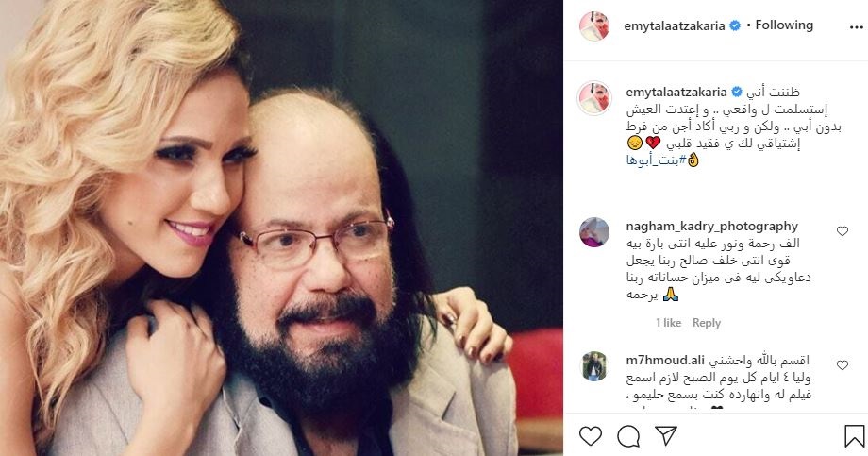Open m7hmoud.ali's profile avatar

click(x=594, y=365)
